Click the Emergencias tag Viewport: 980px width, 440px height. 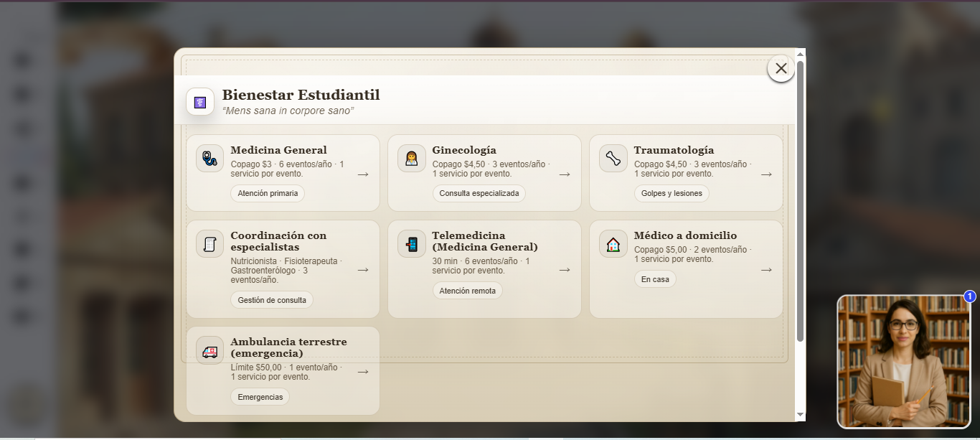tap(260, 397)
